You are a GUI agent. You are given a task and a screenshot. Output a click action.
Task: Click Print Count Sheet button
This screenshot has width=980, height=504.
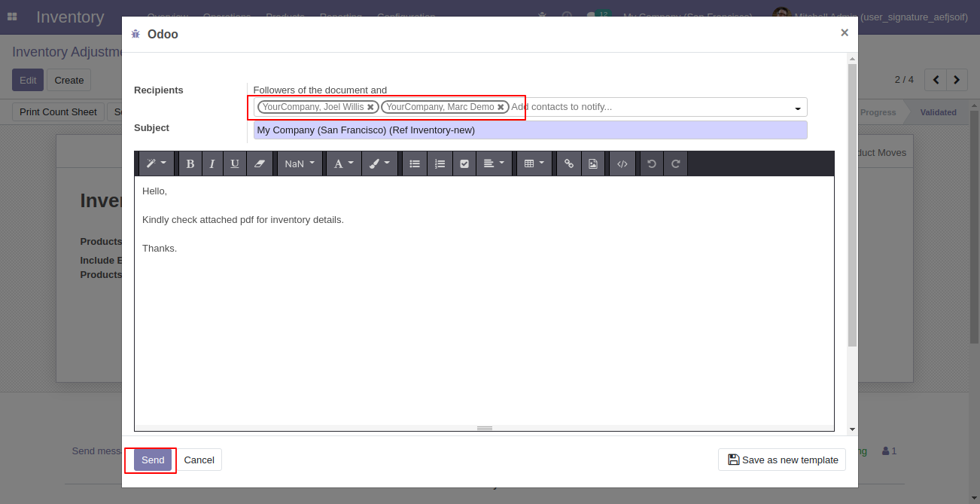[x=58, y=111]
